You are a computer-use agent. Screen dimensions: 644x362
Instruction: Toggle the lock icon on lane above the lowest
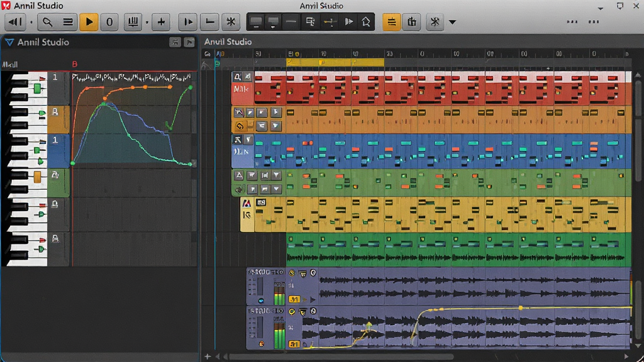[55, 204]
